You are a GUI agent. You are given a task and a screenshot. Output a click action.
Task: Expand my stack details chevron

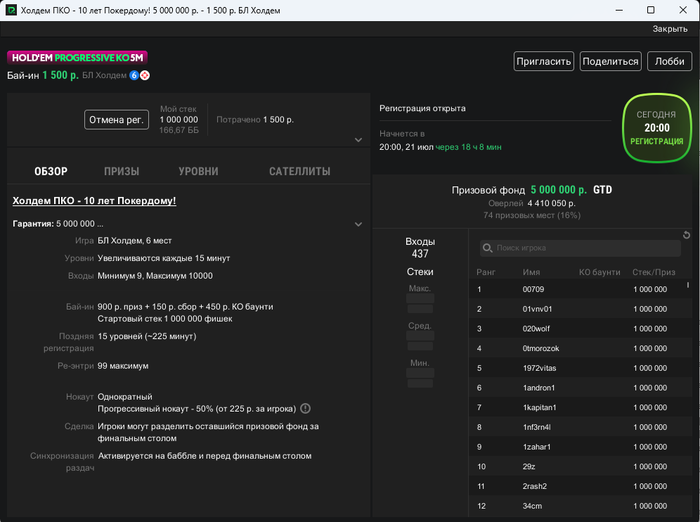coord(358,140)
